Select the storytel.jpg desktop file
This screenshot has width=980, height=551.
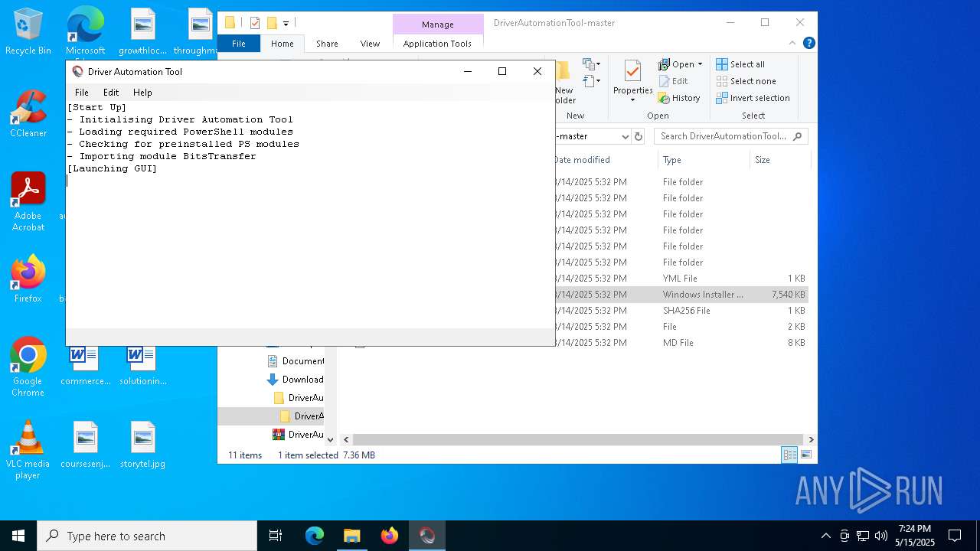(x=143, y=445)
